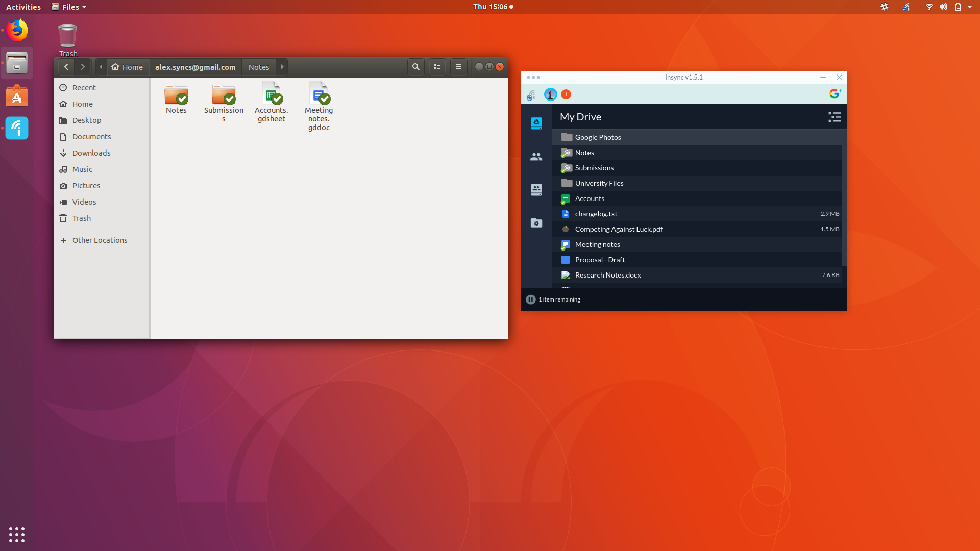Open the Activities menu in top bar
This screenshot has height=551, width=980.
22,7
